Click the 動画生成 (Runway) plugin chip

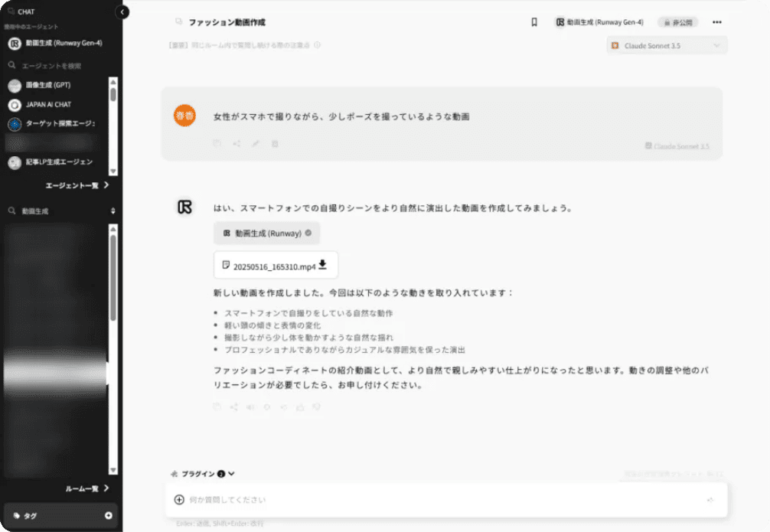click(266, 233)
